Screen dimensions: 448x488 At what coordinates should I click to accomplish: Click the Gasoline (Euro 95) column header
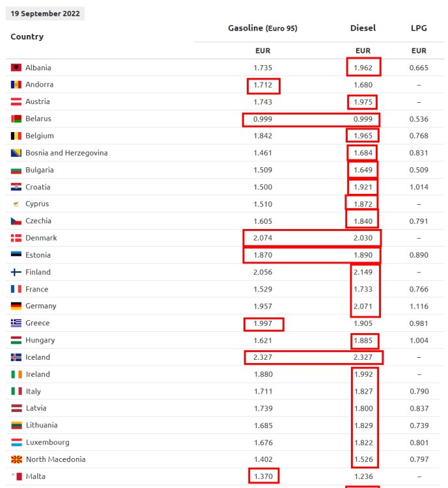tap(262, 29)
